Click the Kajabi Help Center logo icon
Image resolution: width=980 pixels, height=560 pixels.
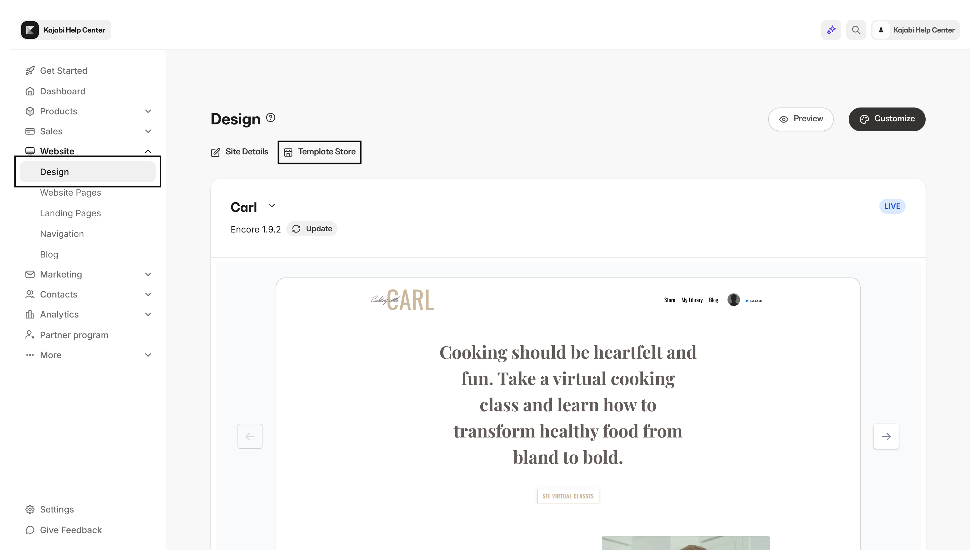coord(30,30)
